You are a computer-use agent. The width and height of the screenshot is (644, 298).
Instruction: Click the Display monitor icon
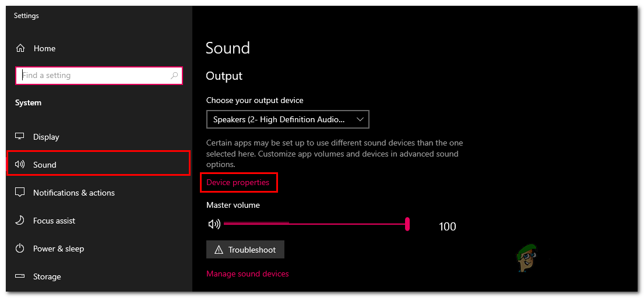pos(20,137)
